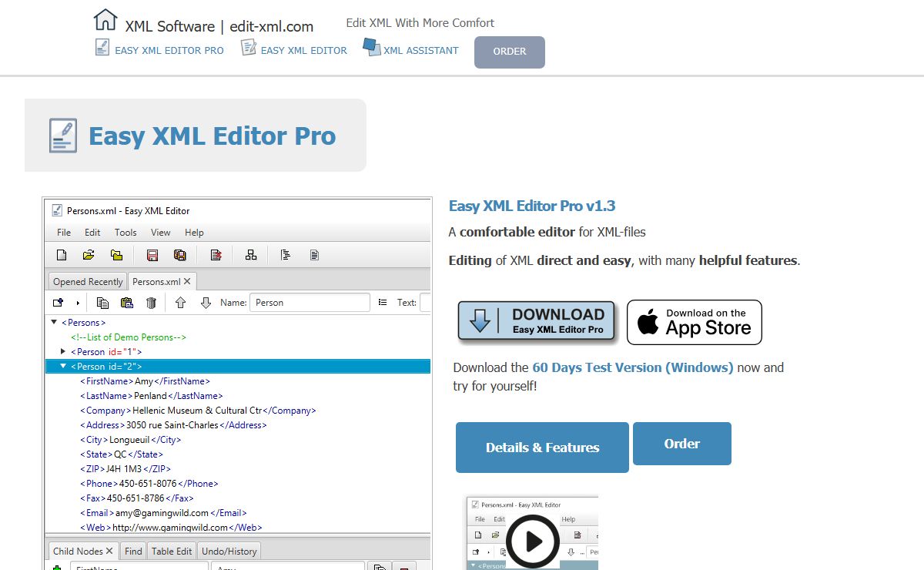Click the Save floppy disk icon
This screenshot has height=570, width=924.
152,255
